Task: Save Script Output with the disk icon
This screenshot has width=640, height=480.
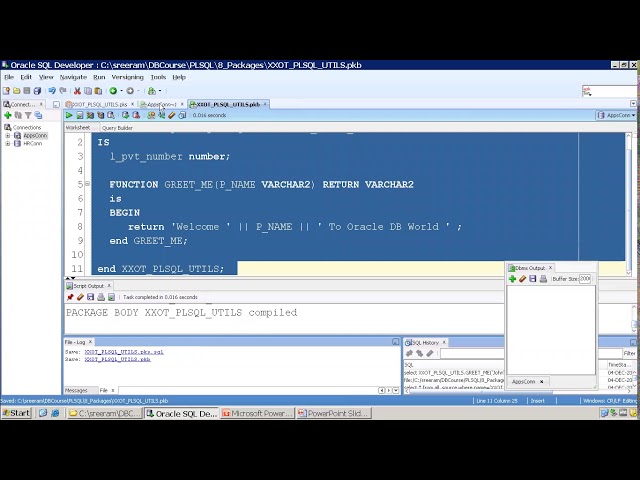Action: pos(91,297)
